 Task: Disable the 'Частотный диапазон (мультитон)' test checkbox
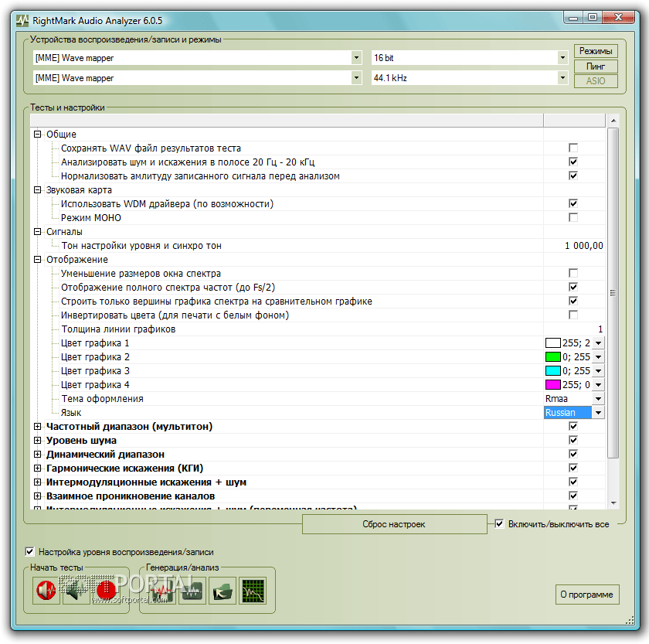click(573, 426)
